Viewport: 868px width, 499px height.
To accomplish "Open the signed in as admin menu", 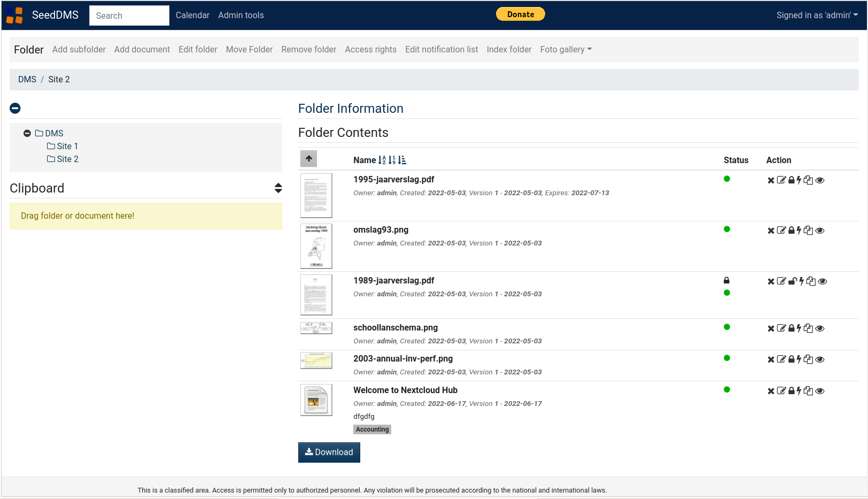I will tap(817, 15).
